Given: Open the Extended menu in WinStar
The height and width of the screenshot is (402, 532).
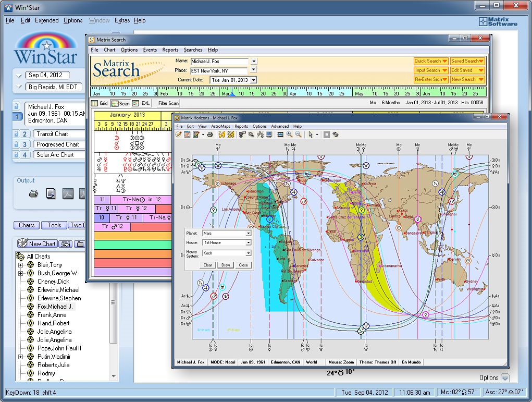Looking at the screenshot, I should coord(47,20).
